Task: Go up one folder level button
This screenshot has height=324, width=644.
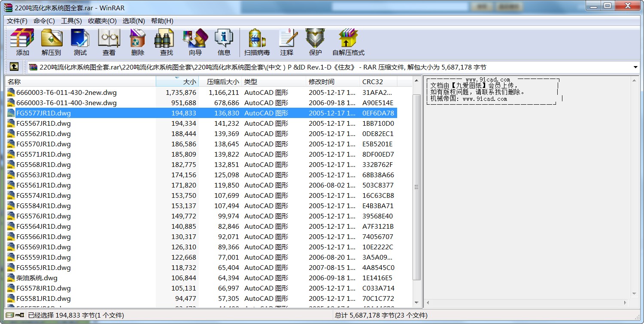Action: pos(14,67)
